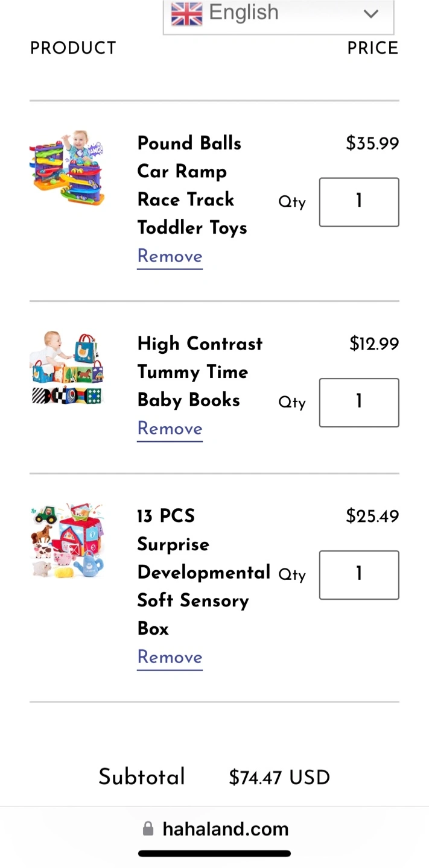Click the Tummy Time Books quantity field
The width and height of the screenshot is (429, 868).
pyautogui.click(x=359, y=403)
